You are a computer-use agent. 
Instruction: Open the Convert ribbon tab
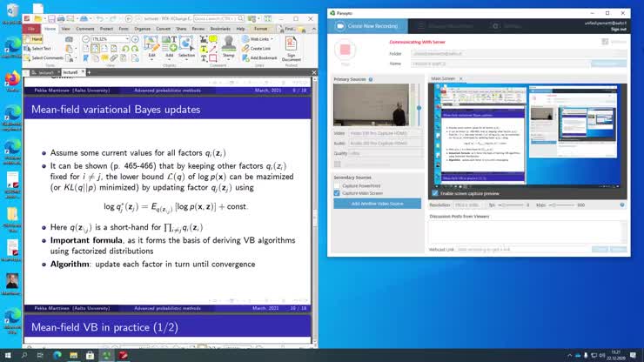(163, 29)
